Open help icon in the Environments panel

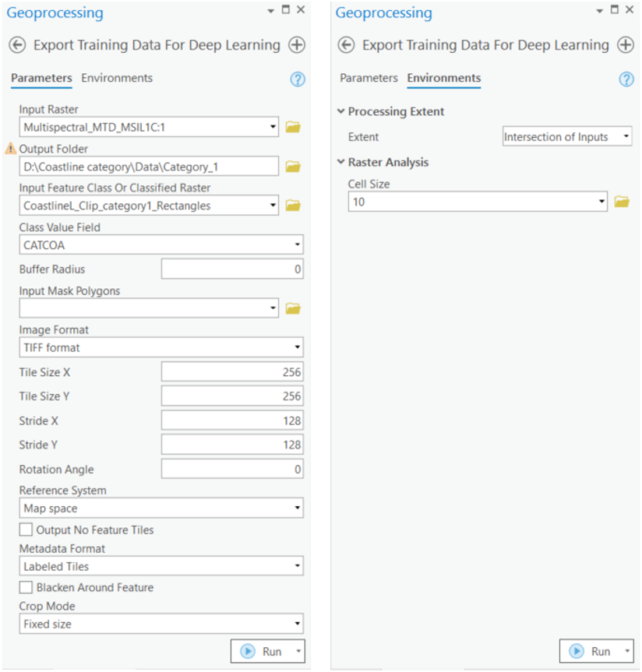click(x=626, y=79)
